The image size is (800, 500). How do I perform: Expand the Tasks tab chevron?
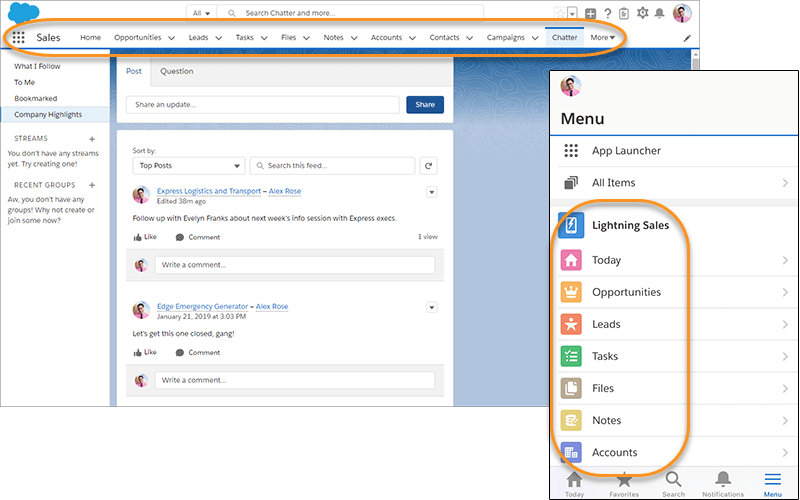264,38
